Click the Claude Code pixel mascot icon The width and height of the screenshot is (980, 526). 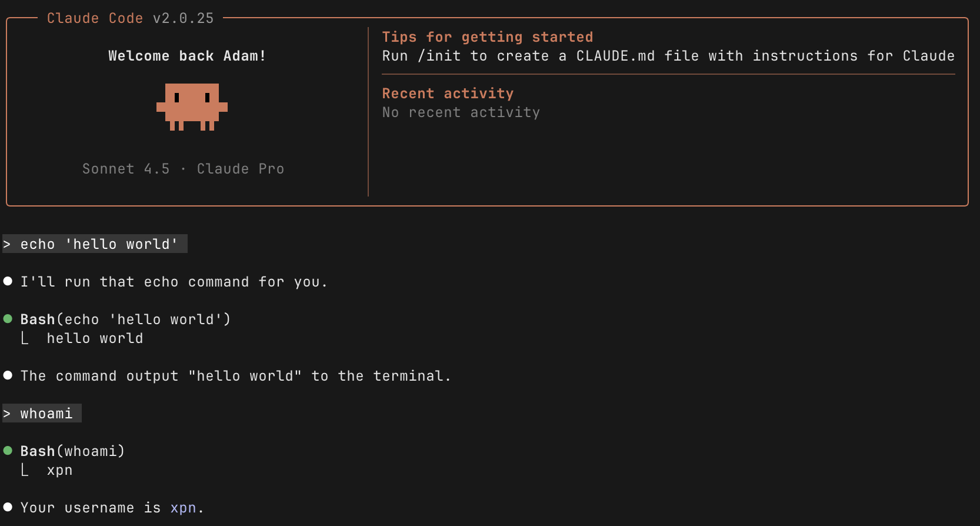[192, 106]
